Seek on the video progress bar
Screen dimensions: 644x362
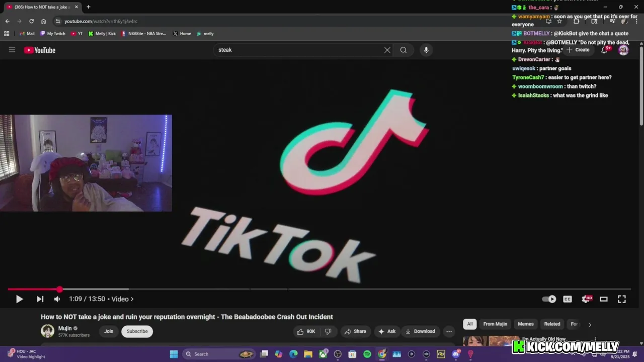319,289
